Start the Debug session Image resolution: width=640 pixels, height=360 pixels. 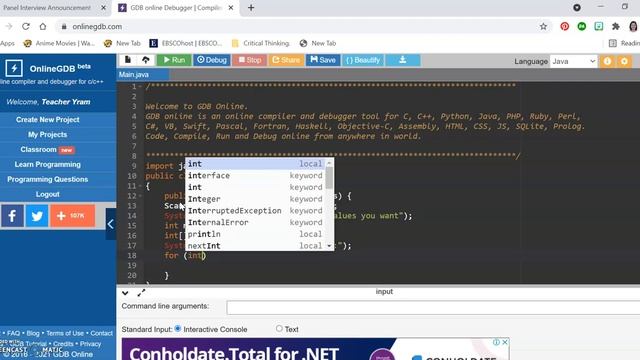click(212, 60)
